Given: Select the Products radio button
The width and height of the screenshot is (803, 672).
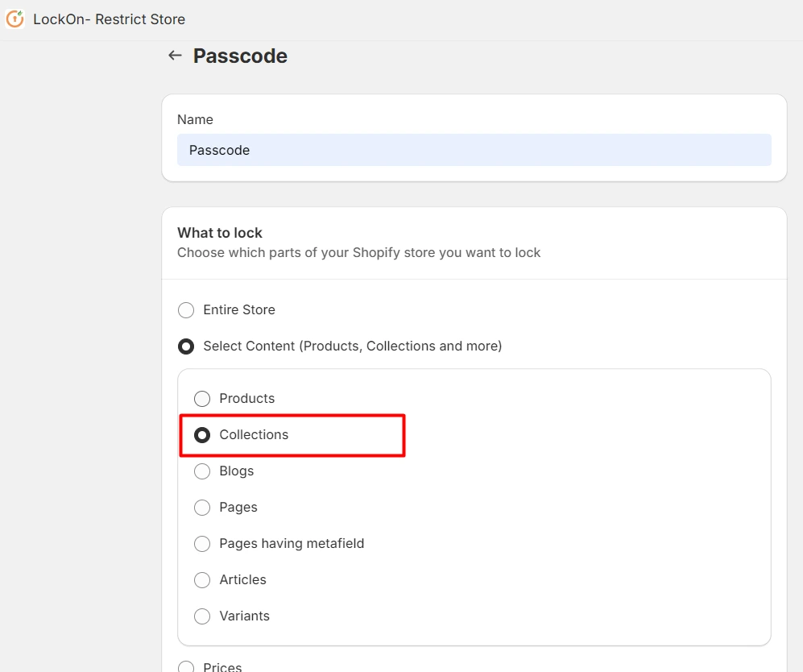Looking at the screenshot, I should click(202, 399).
